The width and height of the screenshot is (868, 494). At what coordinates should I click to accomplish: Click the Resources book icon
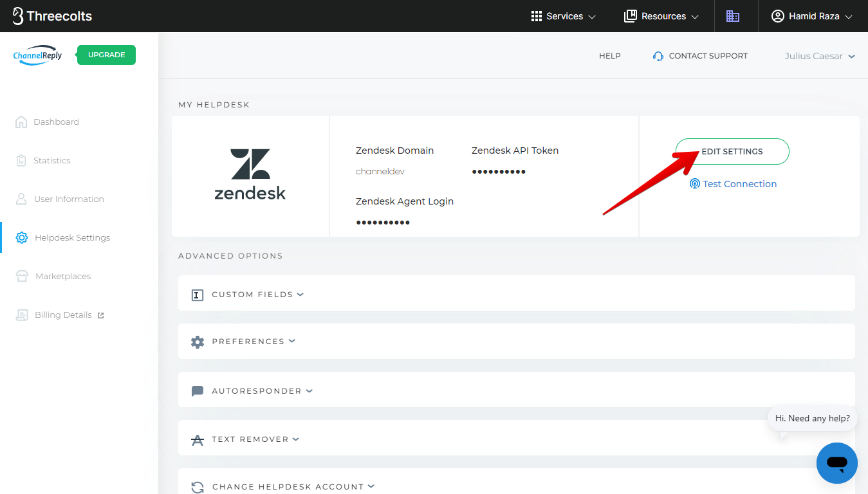click(x=631, y=16)
